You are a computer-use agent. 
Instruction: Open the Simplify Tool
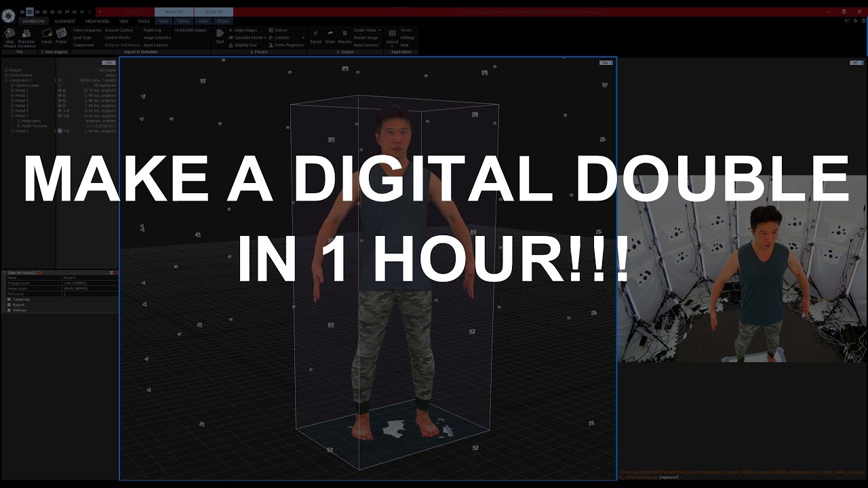point(242,45)
